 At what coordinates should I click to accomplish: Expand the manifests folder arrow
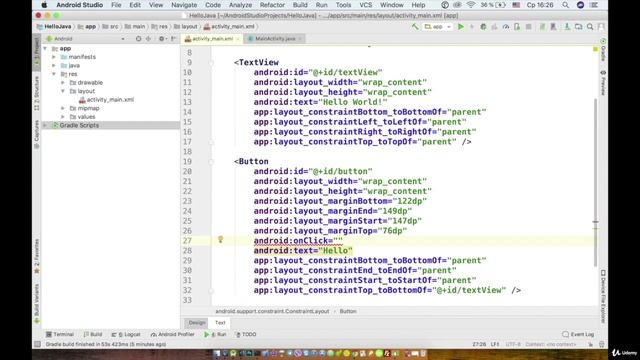tap(54, 57)
